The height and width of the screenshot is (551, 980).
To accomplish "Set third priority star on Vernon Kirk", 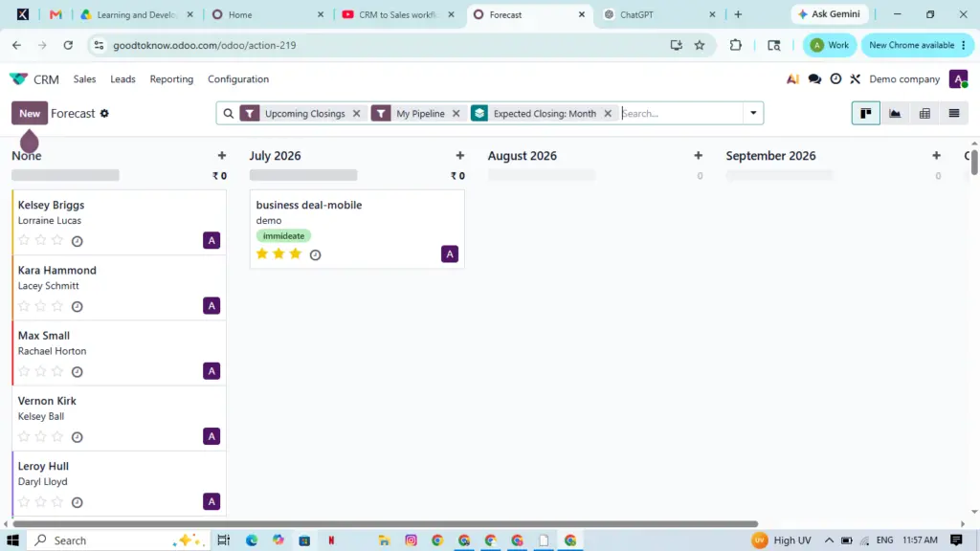I will click(x=57, y=436).
